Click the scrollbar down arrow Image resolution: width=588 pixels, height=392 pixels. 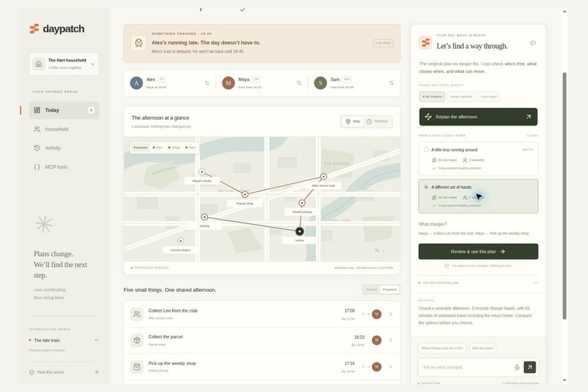565,380
